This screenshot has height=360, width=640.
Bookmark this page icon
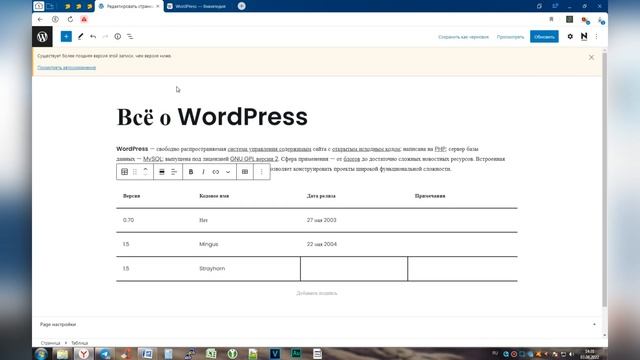point(551,19)
